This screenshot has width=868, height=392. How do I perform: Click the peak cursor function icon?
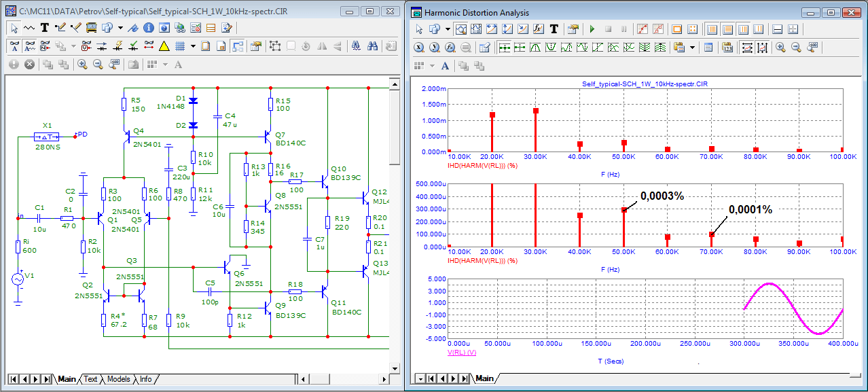[535, 47]
